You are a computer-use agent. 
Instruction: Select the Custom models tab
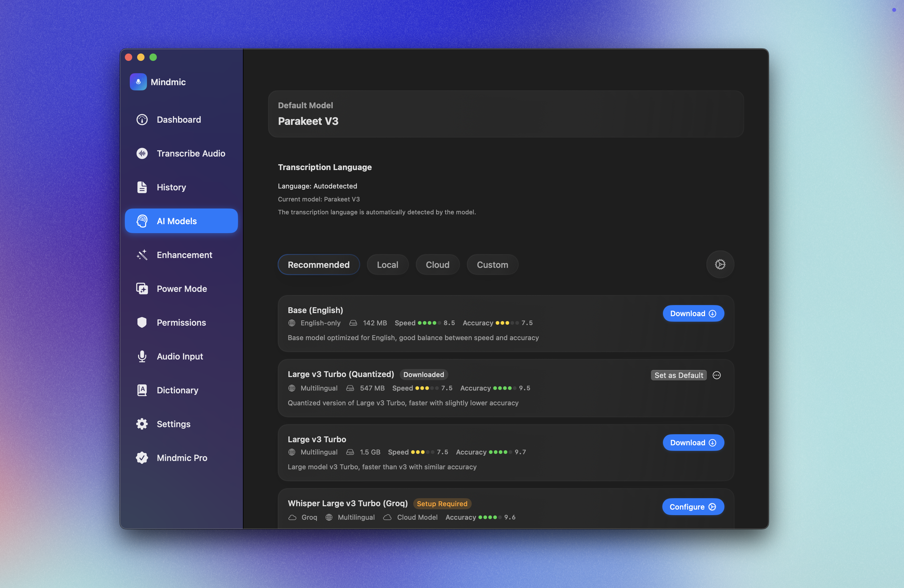pyautogui.click(x=492, y=265)
